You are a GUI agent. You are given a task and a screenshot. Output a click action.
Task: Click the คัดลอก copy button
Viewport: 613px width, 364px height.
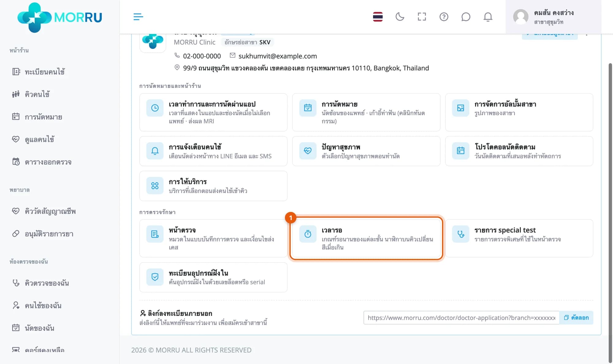[576, 318]
